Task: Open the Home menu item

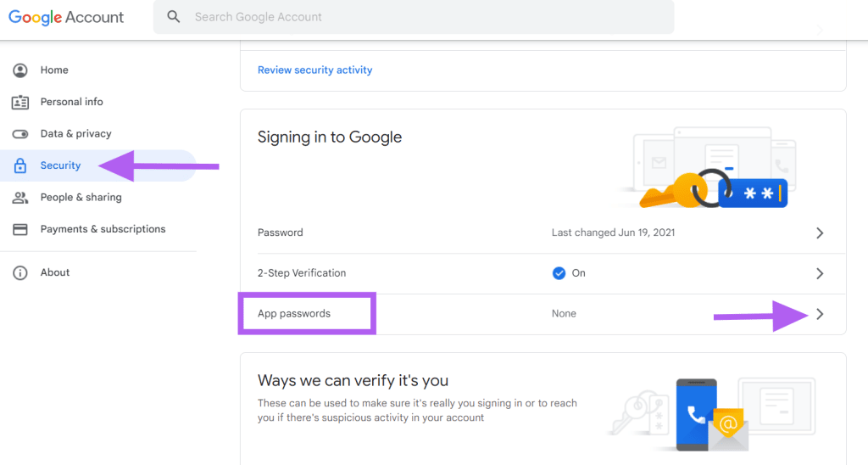Action: [x=54, y=70]
